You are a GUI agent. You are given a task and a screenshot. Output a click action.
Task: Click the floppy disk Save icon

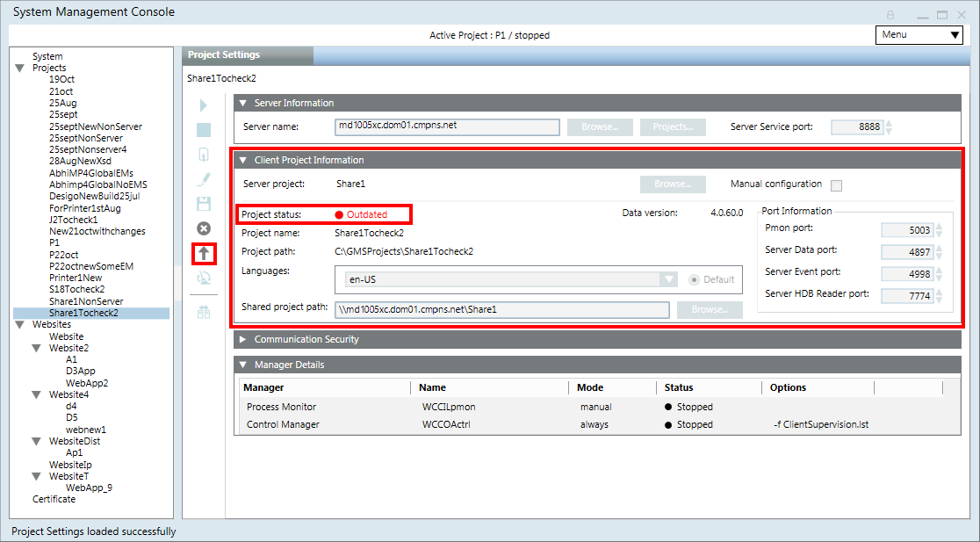click(x=204, y=204)
